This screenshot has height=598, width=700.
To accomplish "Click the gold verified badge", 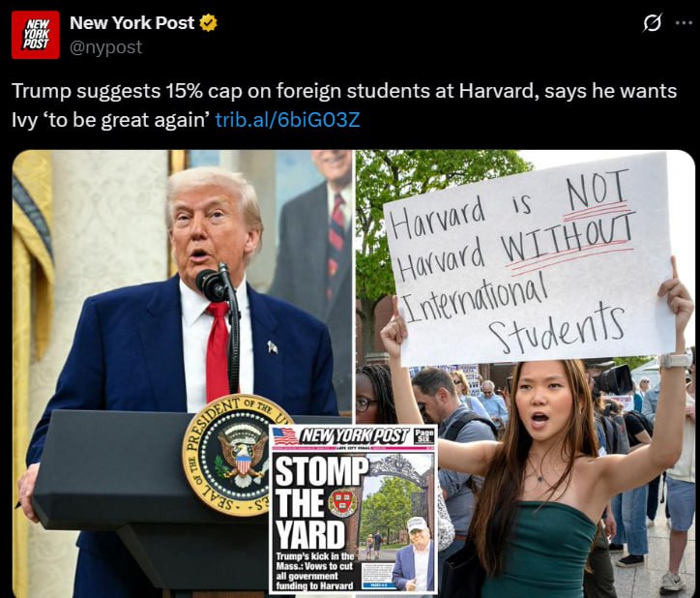I will (x=208, y=23).
